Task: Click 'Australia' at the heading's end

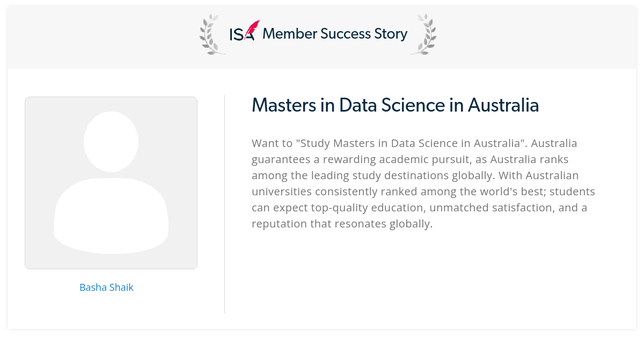Action: (503, 105)
